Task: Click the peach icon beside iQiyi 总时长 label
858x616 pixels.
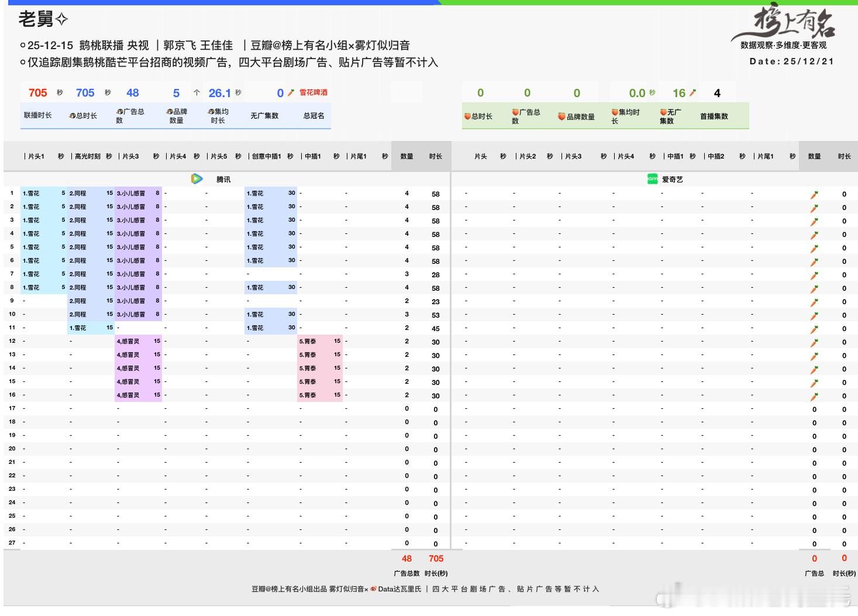Action: coord(467,116)
